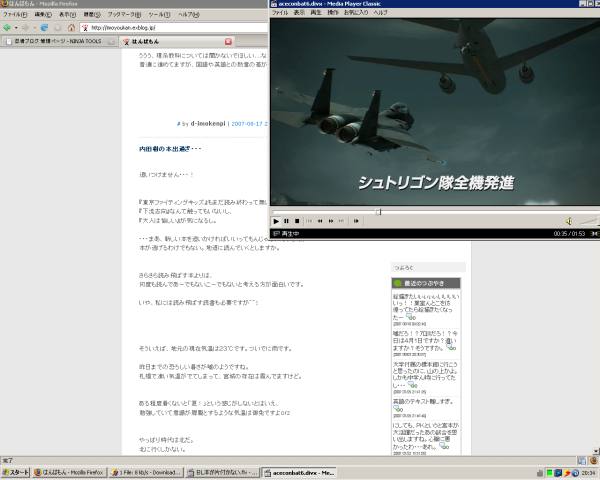Click the Play button in Media Player Classic

click(276, 221)
